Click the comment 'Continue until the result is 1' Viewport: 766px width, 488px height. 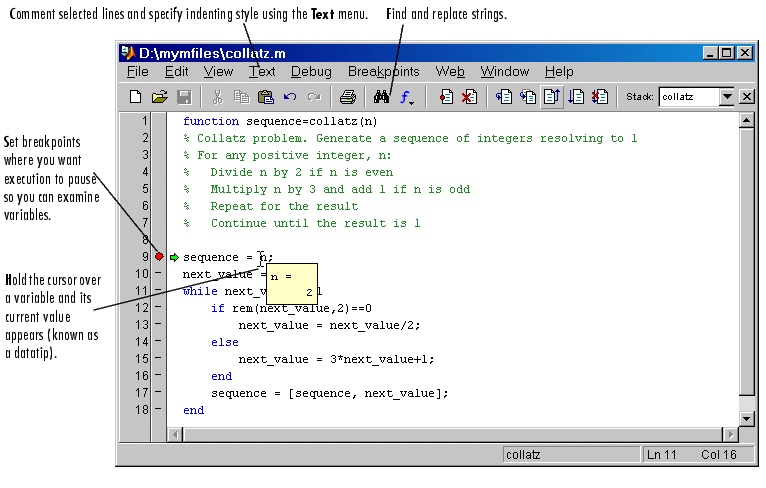click(316, 223)
